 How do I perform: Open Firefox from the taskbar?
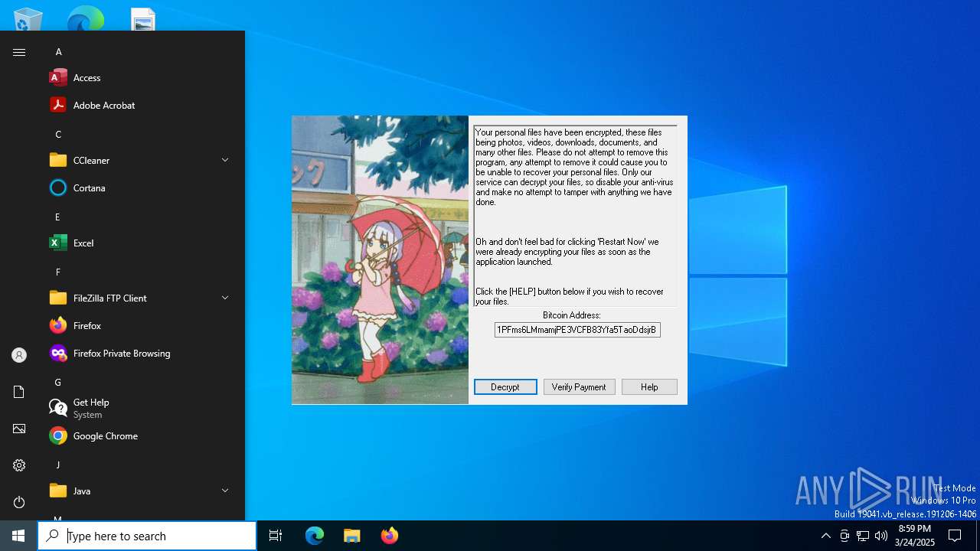[x=390, y=536]
